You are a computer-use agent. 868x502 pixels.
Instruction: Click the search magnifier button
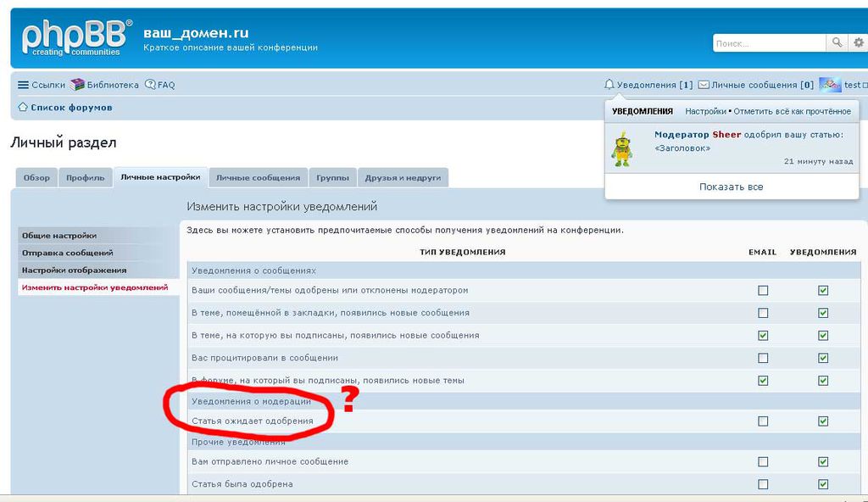[x=837, y=42]
